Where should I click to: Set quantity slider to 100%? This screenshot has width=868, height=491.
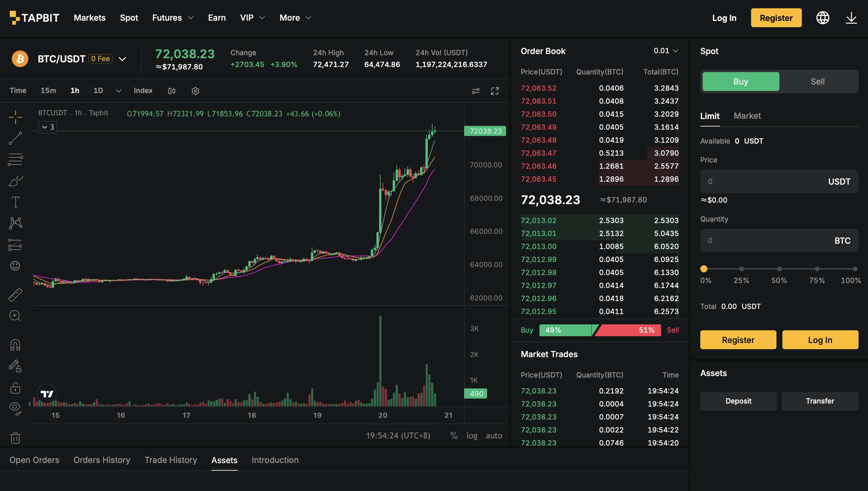click(855, 269)
